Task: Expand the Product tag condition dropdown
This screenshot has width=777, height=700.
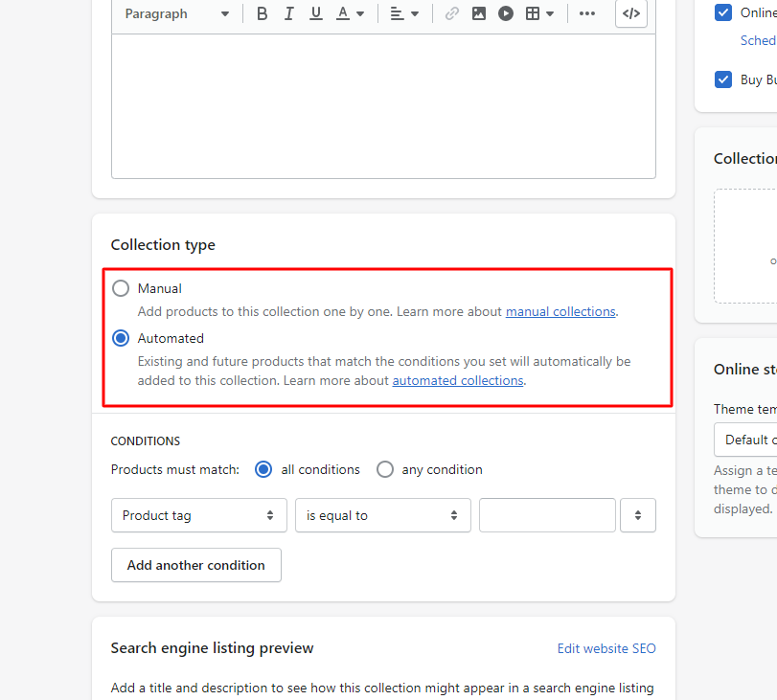Action: coord(198,515)
